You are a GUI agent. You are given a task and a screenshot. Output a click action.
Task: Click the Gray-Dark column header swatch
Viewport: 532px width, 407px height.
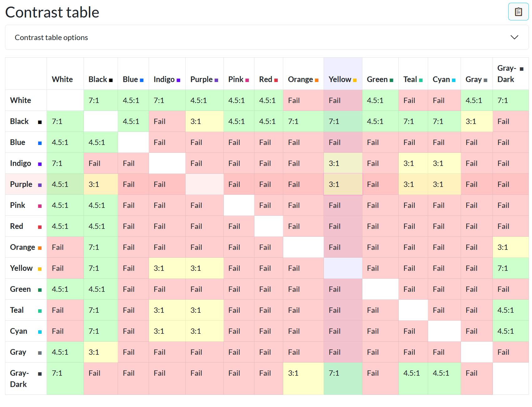pos(522,69)
